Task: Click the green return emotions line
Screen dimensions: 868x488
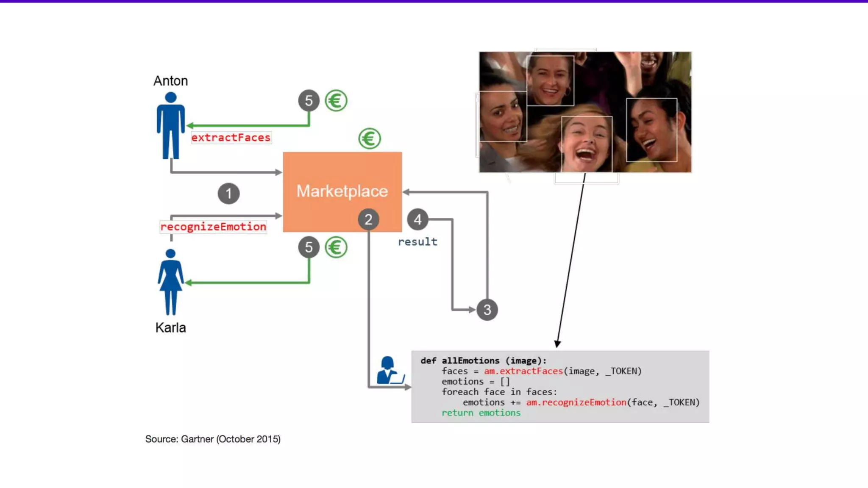Action: 481,413
